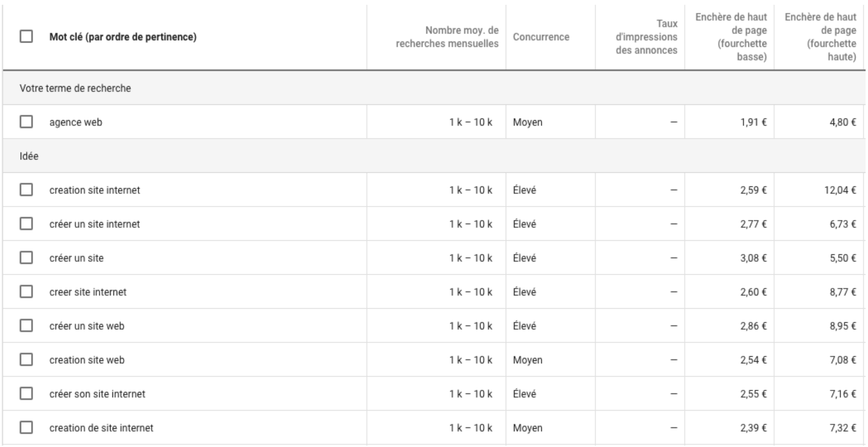Screen dimensions: 868x447
Task: Click the 'agence web' keyword text
Action: (76, 122)
